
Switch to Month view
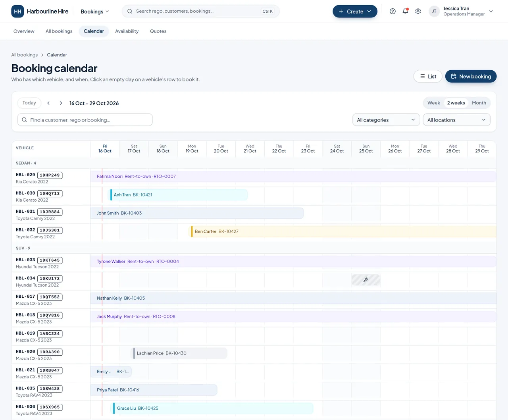click(479, 103)
